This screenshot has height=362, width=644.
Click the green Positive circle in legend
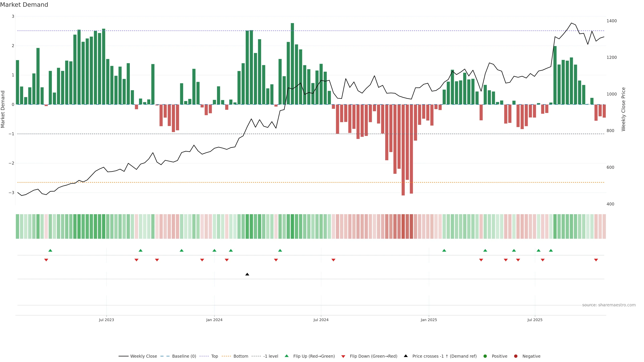485,356
